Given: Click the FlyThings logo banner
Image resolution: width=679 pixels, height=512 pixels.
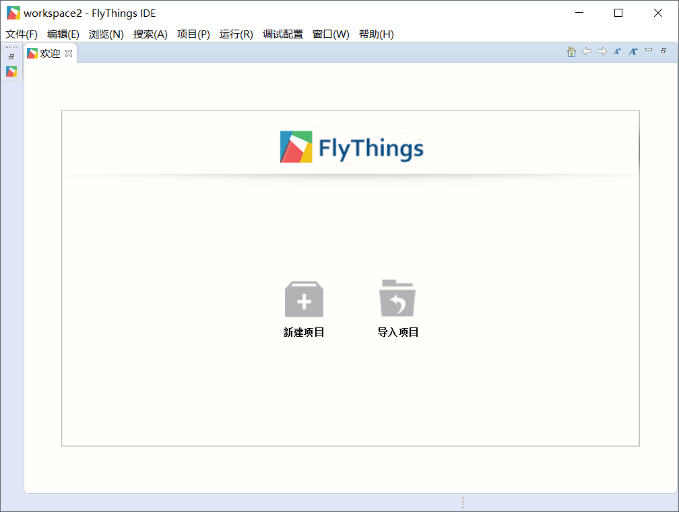Looking at the screenshot, I should click(x=352, y=147).
